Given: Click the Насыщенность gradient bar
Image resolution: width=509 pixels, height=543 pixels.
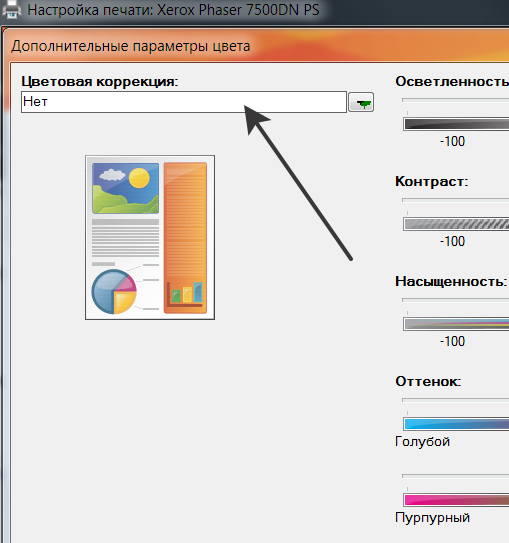Looking at the screenshot, I should coord(456,324).
